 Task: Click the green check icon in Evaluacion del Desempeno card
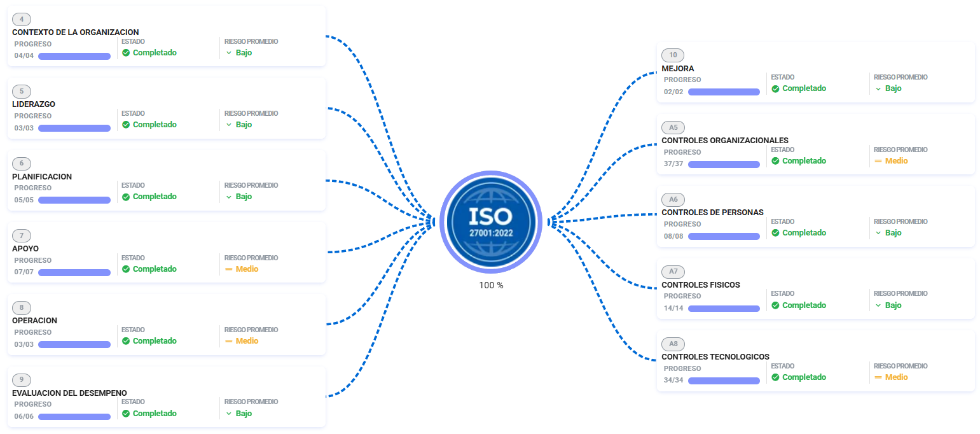pos(126,414)
